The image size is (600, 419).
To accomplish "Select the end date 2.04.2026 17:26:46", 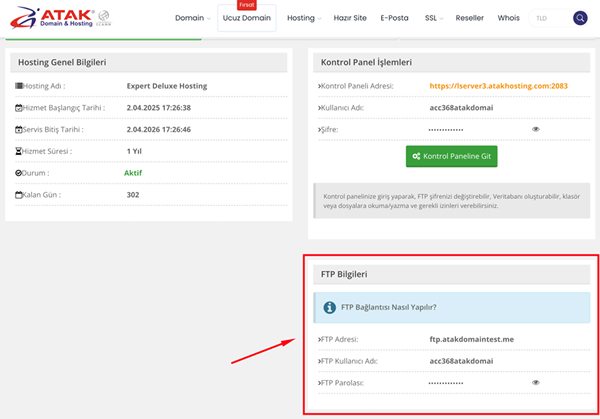I will (x=159, y=130).
